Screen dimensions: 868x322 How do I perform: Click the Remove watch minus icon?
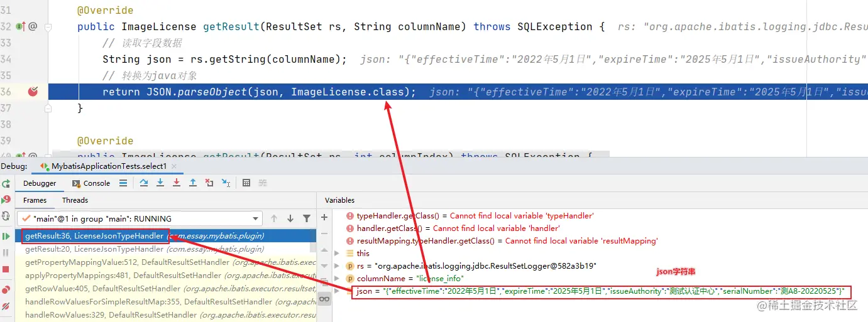point(324,233)
